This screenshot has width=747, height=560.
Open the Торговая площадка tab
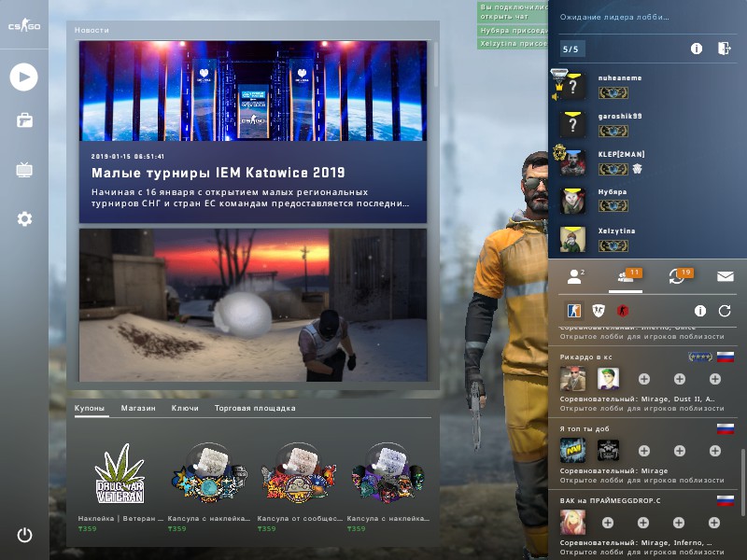[255, 408]
